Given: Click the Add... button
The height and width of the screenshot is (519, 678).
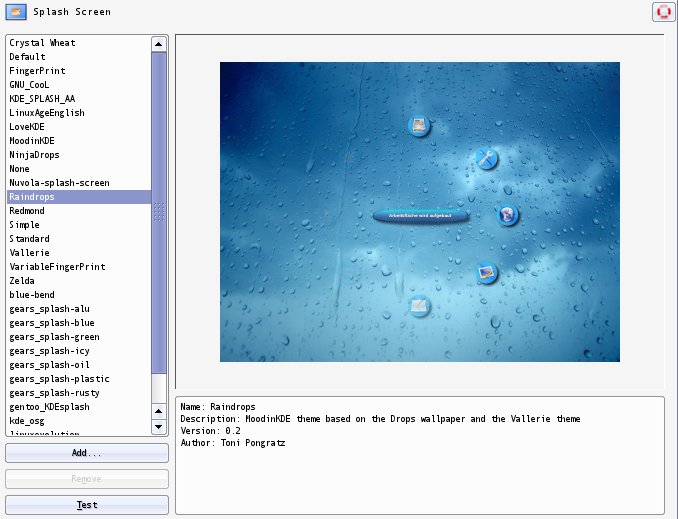Looking at the screenshot, I should point(87,453).
